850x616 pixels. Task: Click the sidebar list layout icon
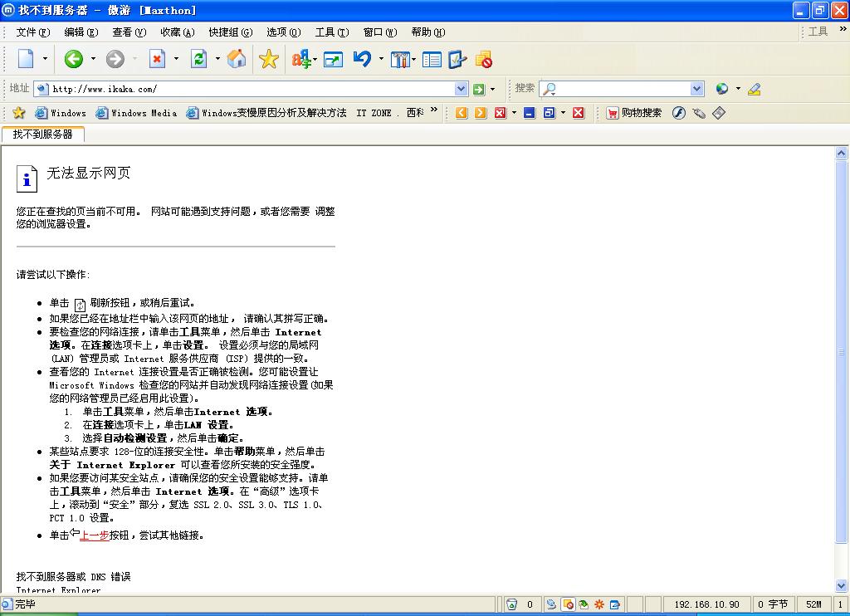coord(432,59)
